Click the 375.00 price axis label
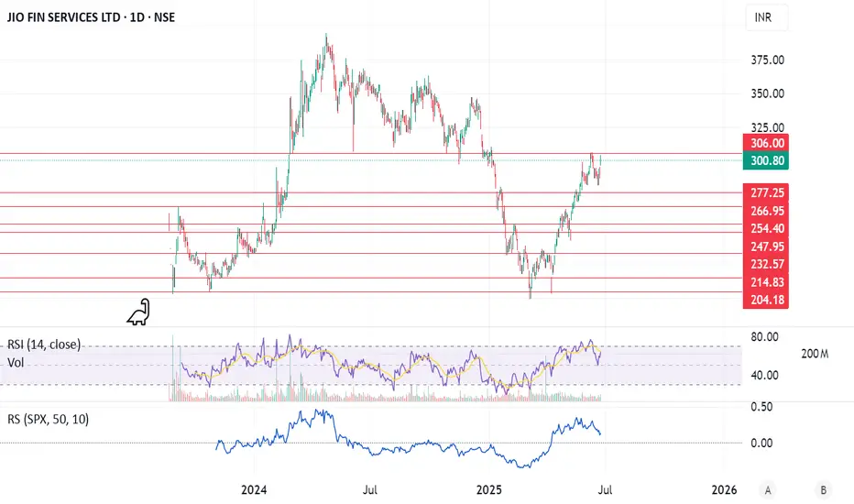Viewport: 854px width, 504px height. coord(767,60)
